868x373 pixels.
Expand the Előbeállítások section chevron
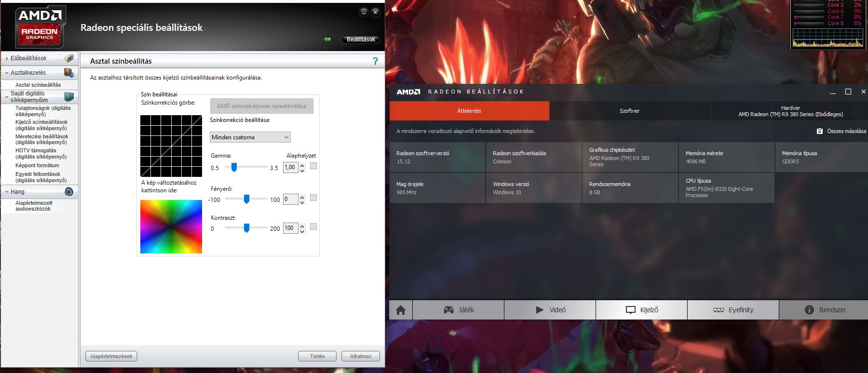pos(6,58)
